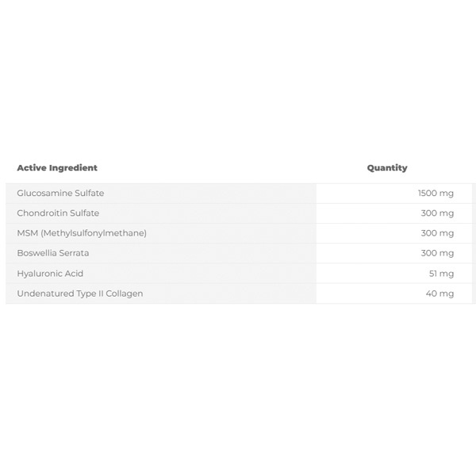This screenshot has height=476, width=476.
Task: Click the word Collagen in last row
Action: tap(125, 294)
